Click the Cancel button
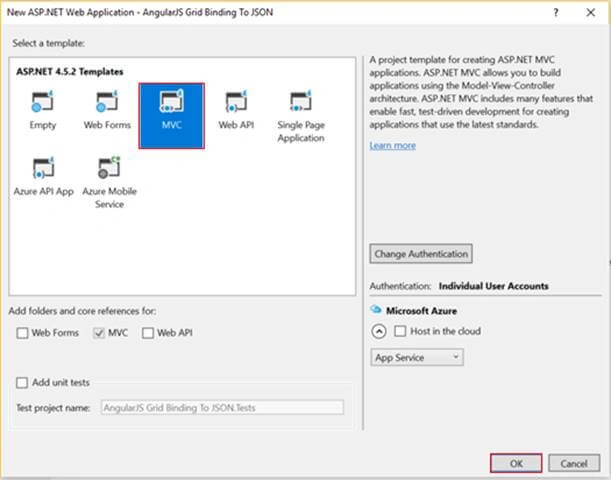 pos(574,463)
